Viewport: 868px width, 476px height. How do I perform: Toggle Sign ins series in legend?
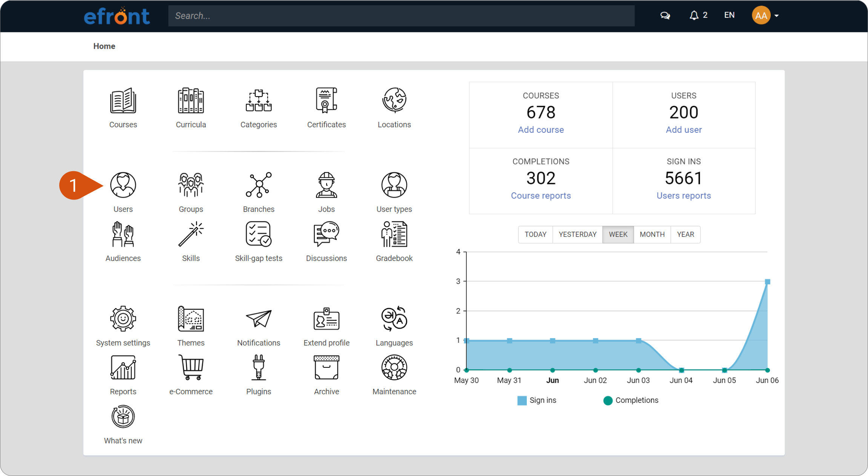pyautogui.click(x=537, y=400)
